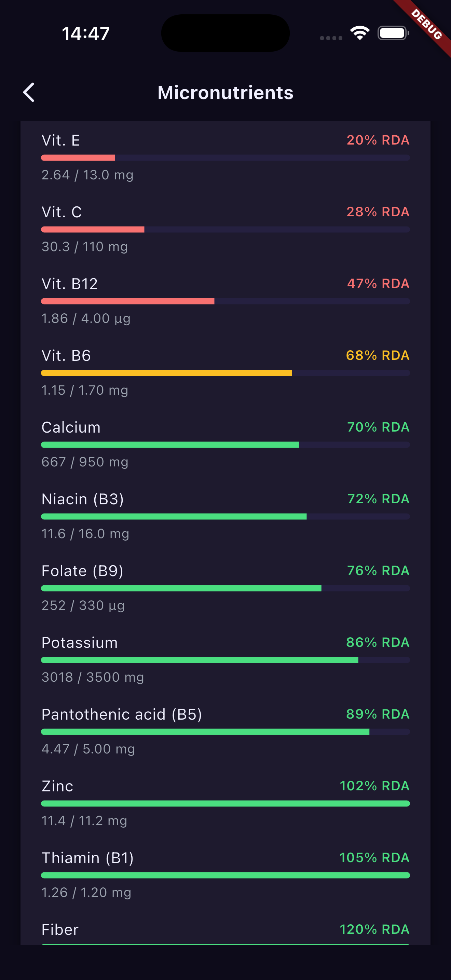Tap the Vit. E progress bar

pos(225,158)
